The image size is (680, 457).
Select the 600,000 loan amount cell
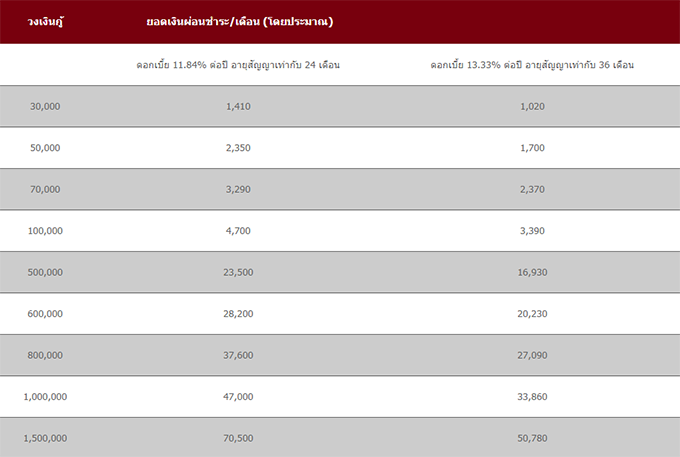[45, 313]
